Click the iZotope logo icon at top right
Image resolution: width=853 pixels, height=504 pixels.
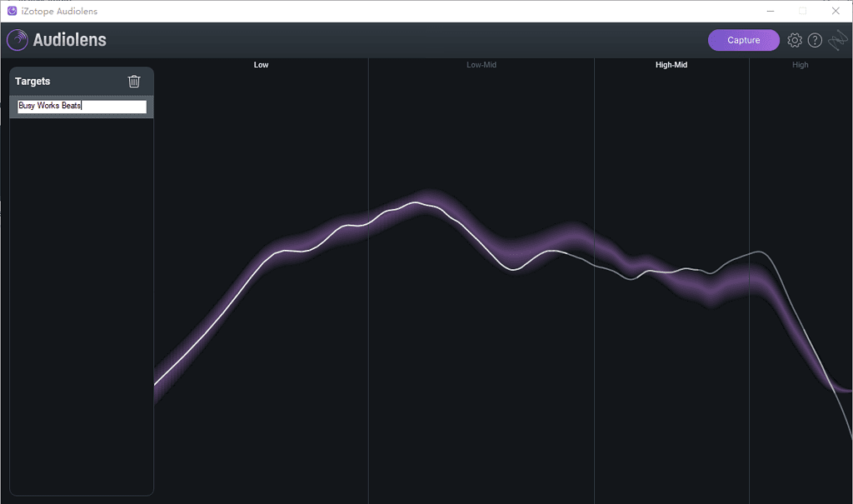(x=837, y=40)
